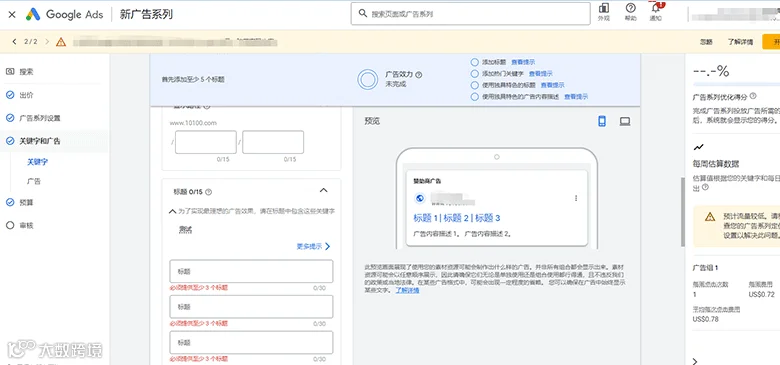Viewport: 780px width, 365px height.
Task: Open three-dot menu in ad preview
Action: pyautogui.click(x=576, y=198)
